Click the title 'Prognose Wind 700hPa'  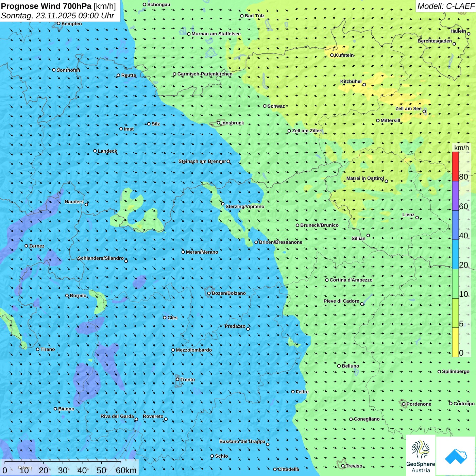[x=46, y=6]
